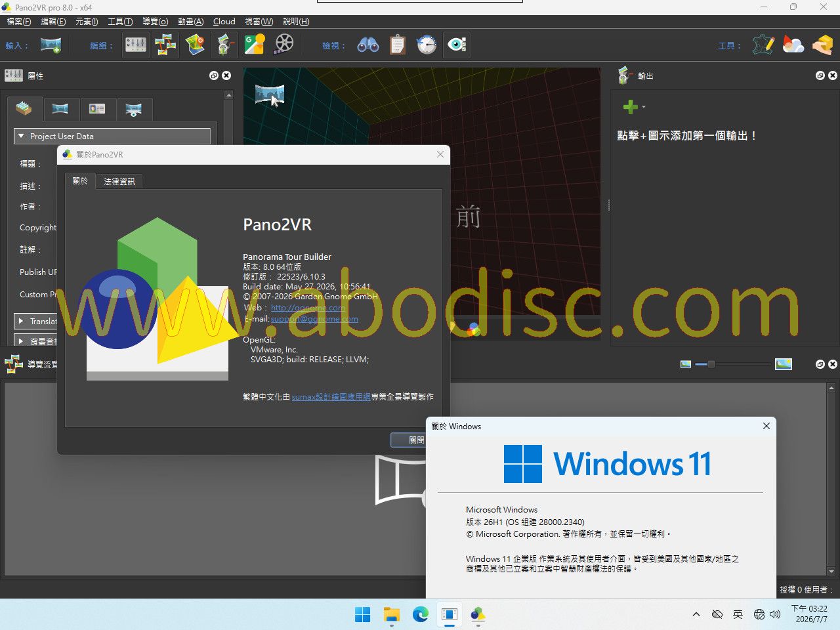
Task: Click the tour browser vertical scrollbar
Action: pyautogui.click(x=831, y=480)
